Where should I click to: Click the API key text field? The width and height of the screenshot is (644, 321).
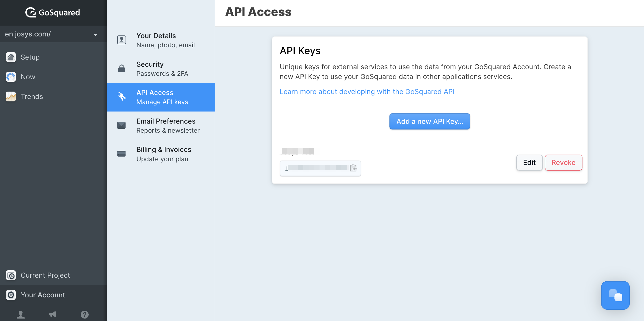316,168
